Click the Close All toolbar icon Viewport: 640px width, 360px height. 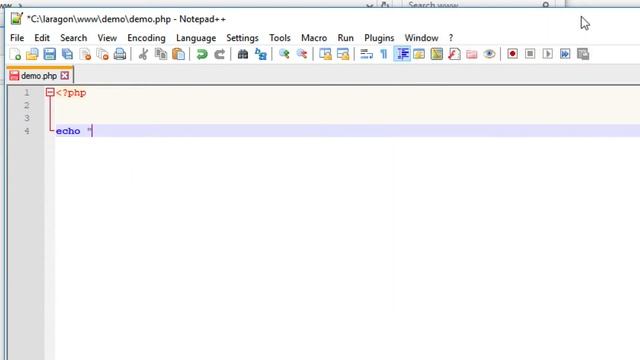point(102,54)
